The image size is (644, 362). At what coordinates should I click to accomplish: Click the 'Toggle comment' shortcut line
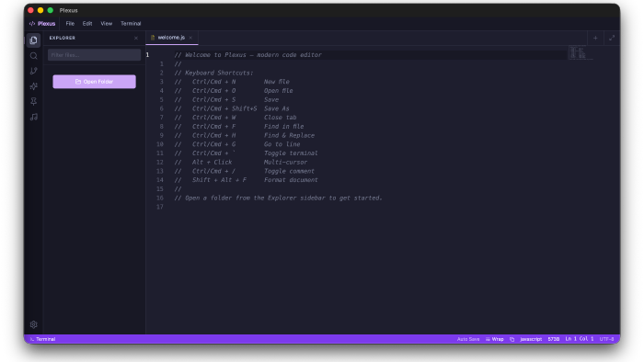(x=245, y=172)
